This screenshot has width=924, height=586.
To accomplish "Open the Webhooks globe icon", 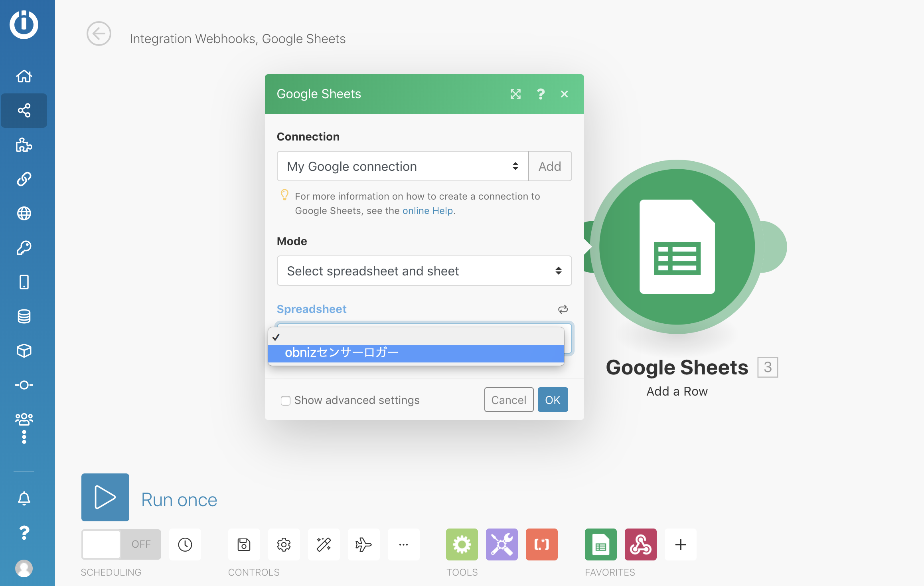I will (24, 214).
